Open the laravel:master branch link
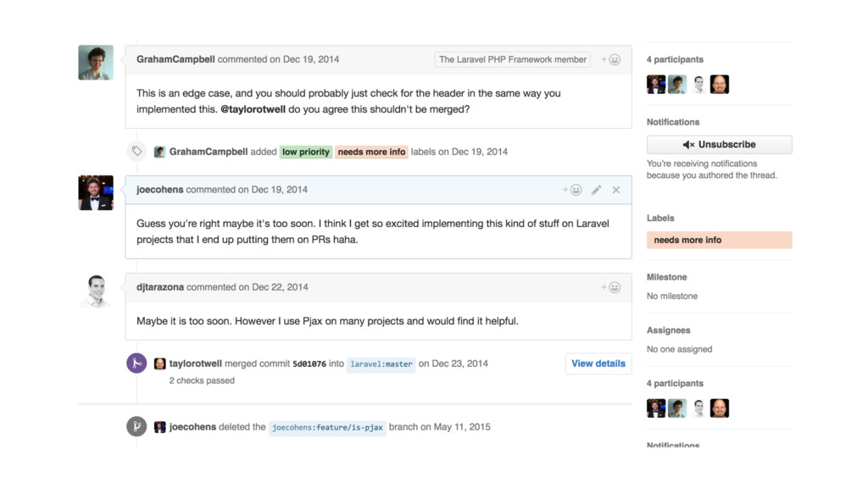 381,364
